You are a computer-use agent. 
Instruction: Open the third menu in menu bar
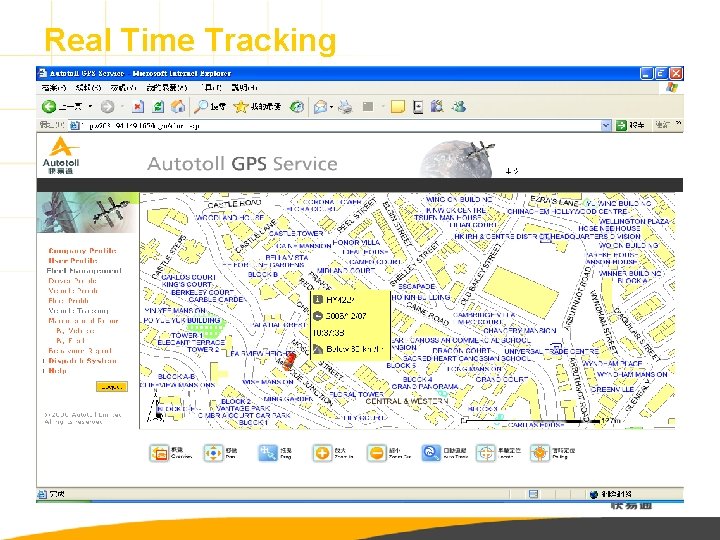pos(123,87)
